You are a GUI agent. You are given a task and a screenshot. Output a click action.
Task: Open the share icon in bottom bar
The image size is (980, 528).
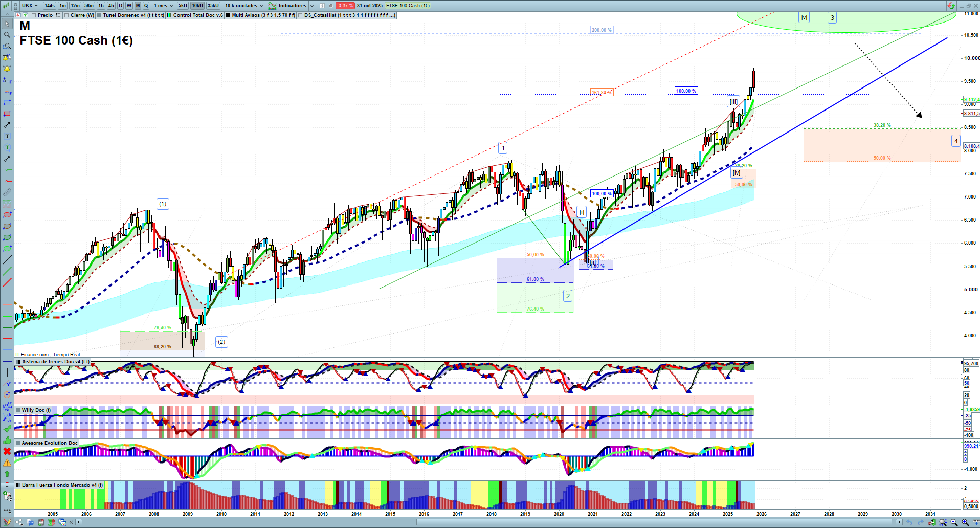(19, 522)
